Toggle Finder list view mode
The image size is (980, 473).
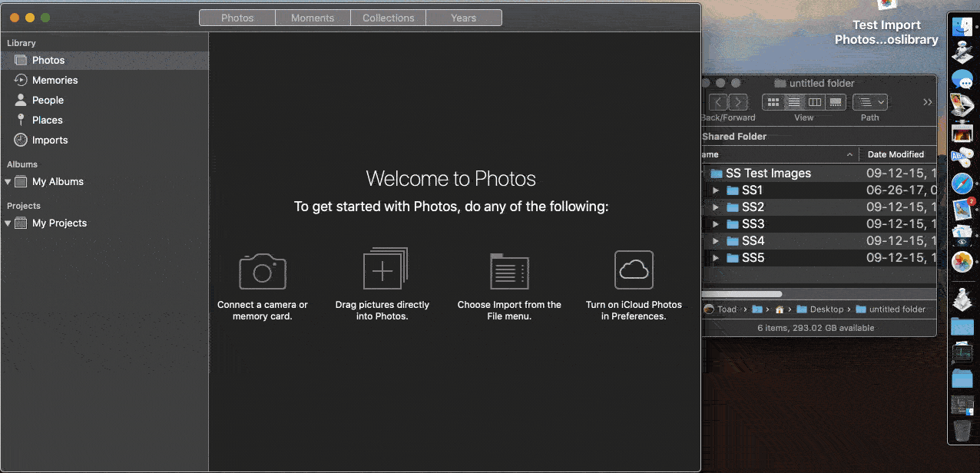793,101
